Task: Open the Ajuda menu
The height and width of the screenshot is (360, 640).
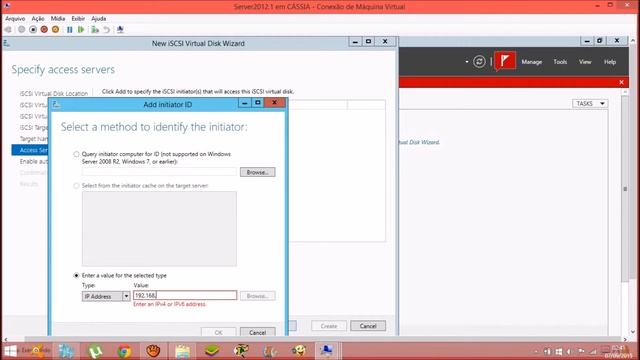Action: [99, 19]
